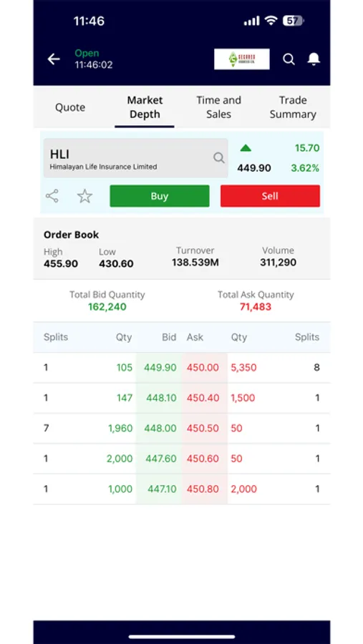Tap the Bid column header
The image size is (363, 644).
coord(169,337)
